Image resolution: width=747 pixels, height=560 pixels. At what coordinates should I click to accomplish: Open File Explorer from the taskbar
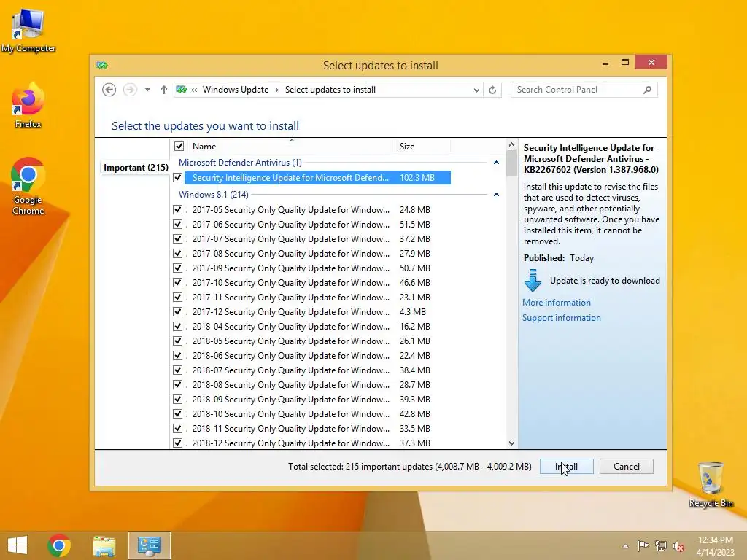pos(104,545)
